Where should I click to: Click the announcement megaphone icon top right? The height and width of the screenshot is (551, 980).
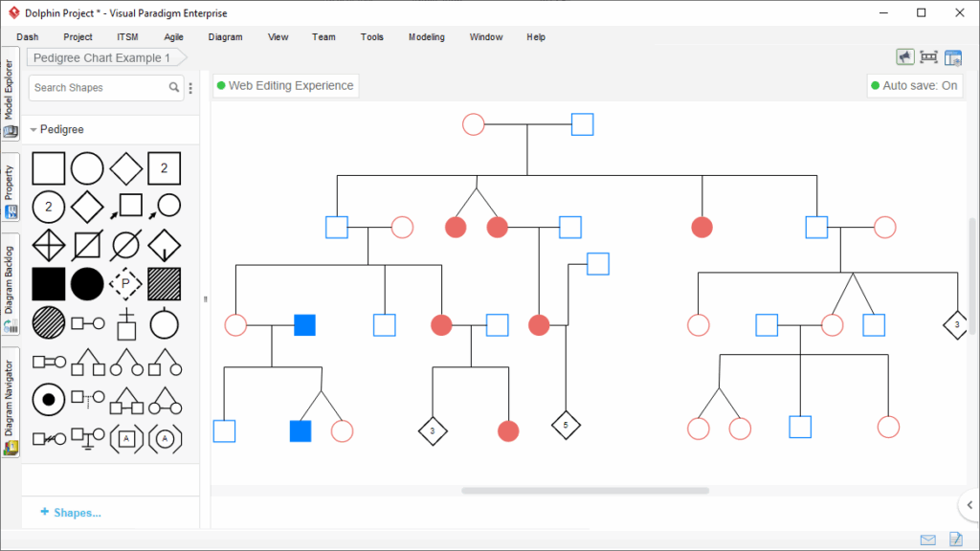coord(905,56)
